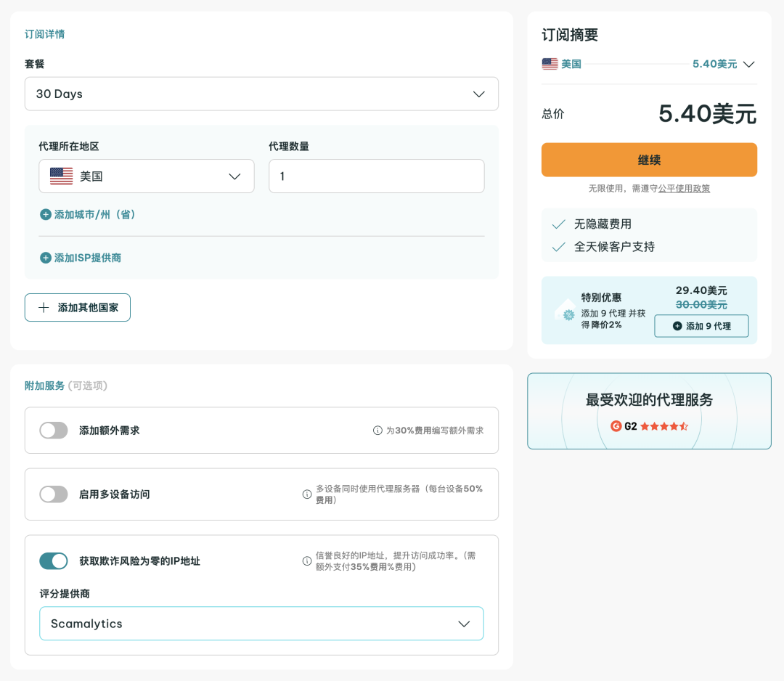Open the Scamalytics 评分提供商 dropdown

coord(261,624)
